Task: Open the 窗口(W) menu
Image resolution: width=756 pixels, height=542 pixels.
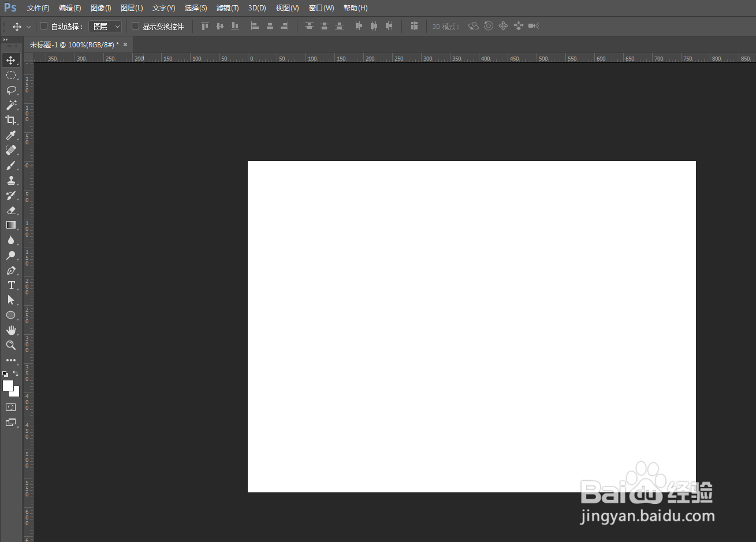Action: pyautogui.click(x=321, y=8)
